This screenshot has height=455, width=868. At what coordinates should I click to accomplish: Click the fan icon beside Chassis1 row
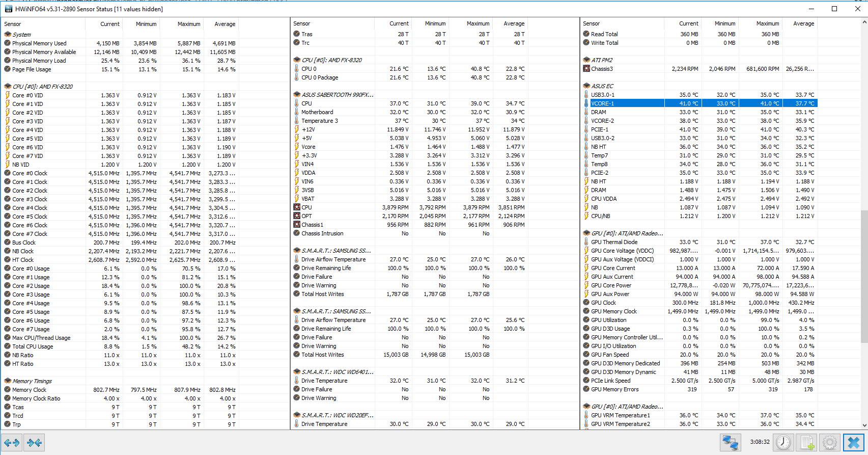[297, 225]
